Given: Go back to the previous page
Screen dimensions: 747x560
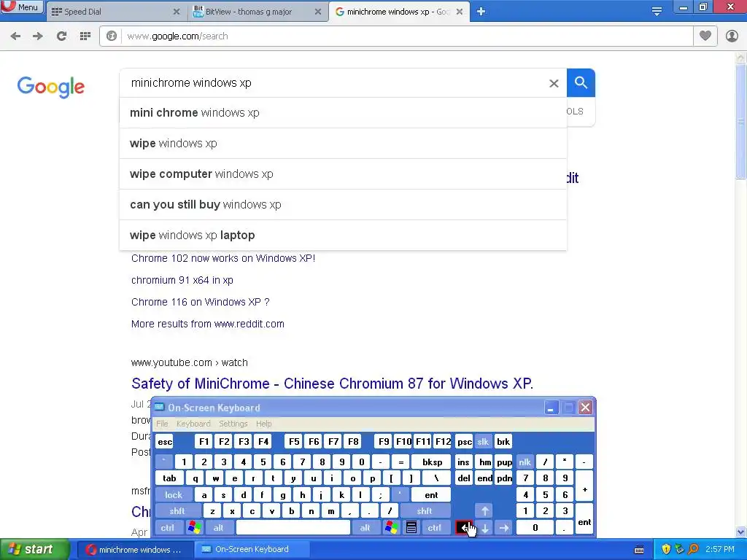Looking at the screenshot, I should [x=15, y=36].
